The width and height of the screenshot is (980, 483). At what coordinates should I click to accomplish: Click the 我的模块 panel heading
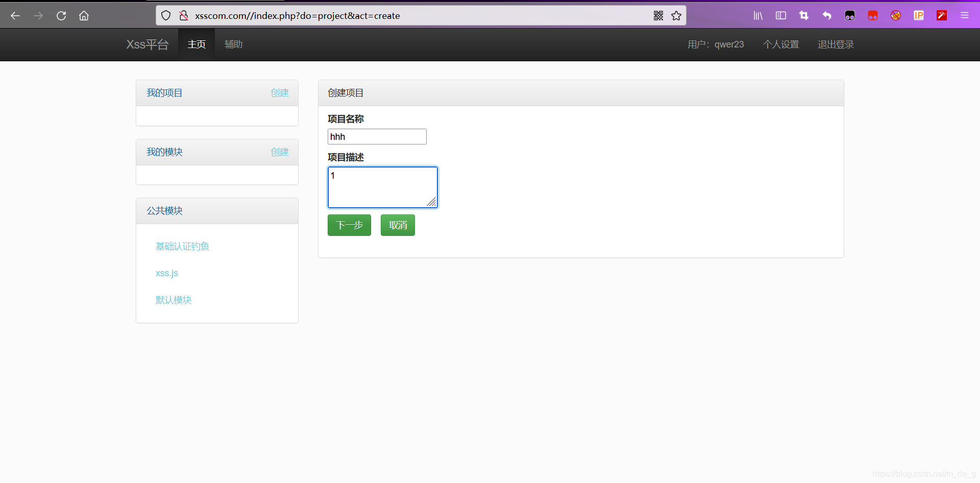(164, 152)
